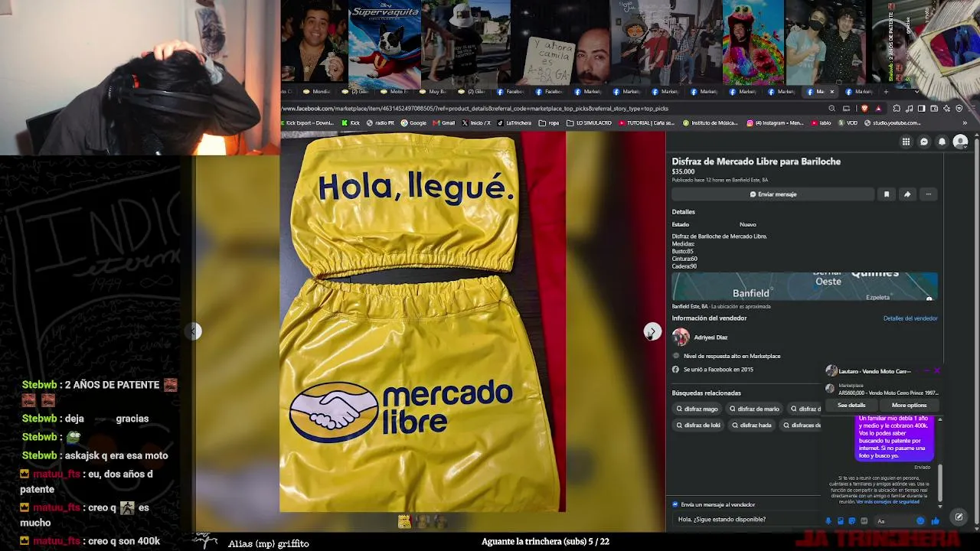
Task: Open the Messenger icon in Facebook header
Action: 924,142
